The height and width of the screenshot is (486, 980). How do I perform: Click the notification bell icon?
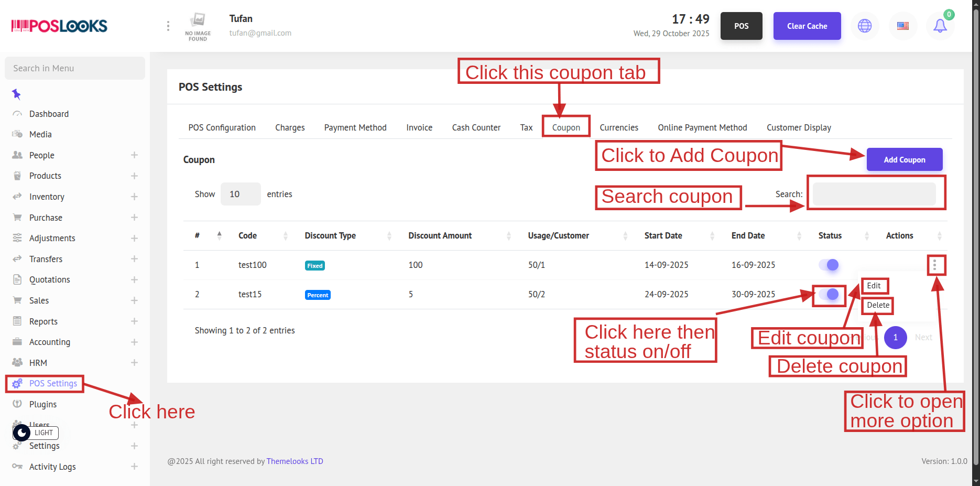pyautogui.click(x=940, y=26)
